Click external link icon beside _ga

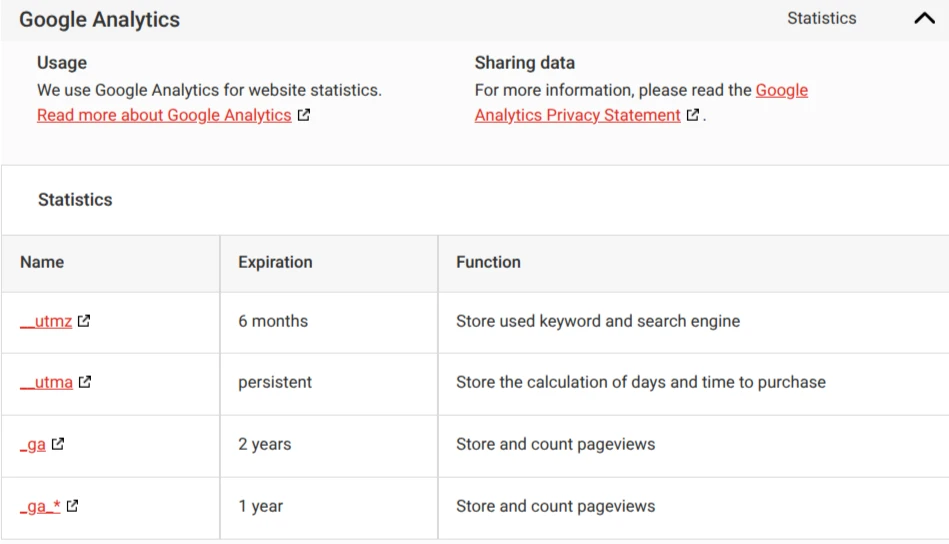click(57, 444)
